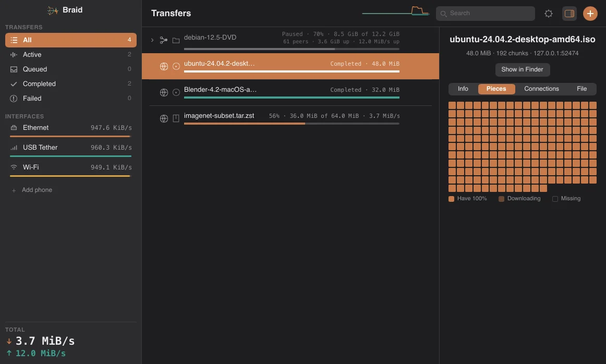Click the ubuntu-24.04.2-desktop-amd64.iso title in inspector
Viewport: 606px width, 364px height.
(x=522, y=40)
